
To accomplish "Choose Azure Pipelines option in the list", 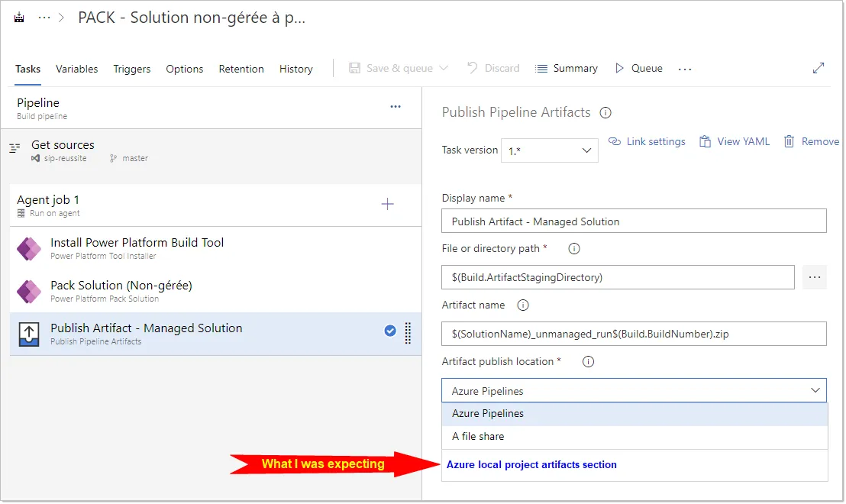I will pyautogui.click(x=634, y=413).
